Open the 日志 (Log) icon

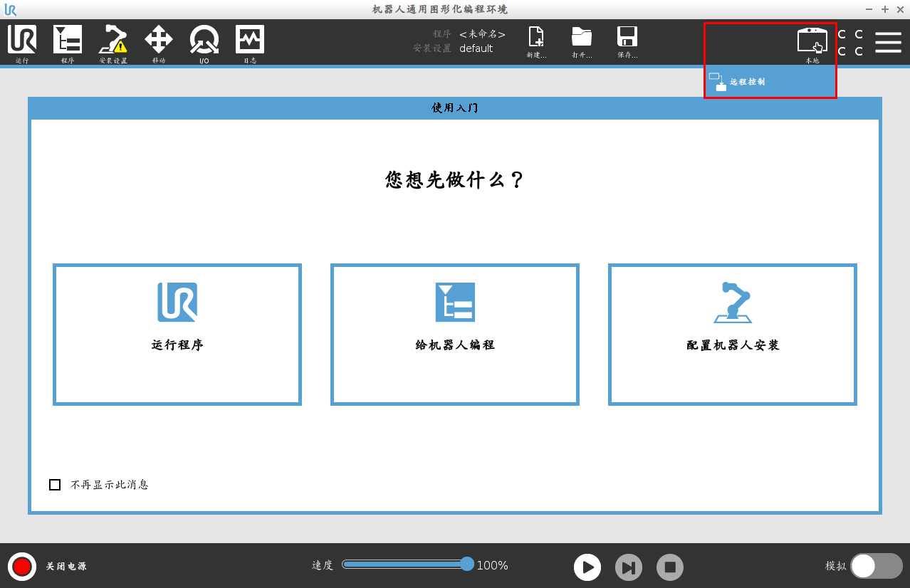pyautogui.click(x=249, y=43)
